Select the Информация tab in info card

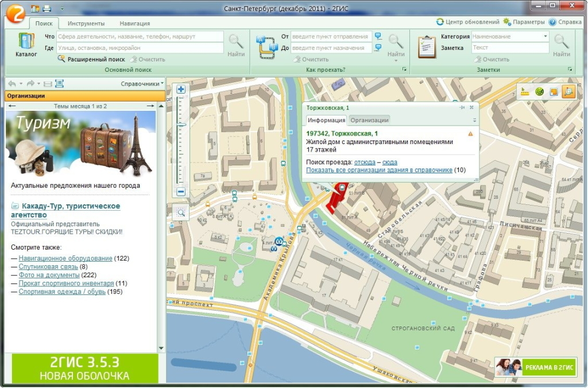coord(326,120)
